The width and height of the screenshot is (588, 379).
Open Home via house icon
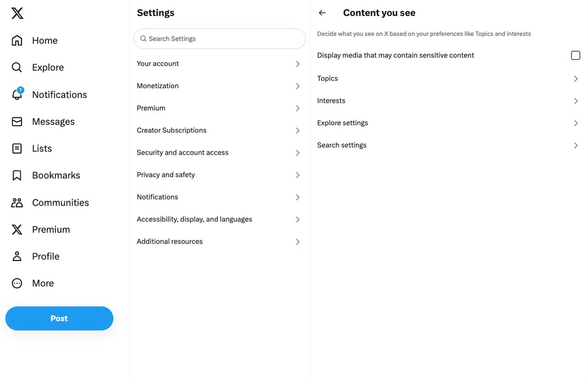tap(17, 40)
